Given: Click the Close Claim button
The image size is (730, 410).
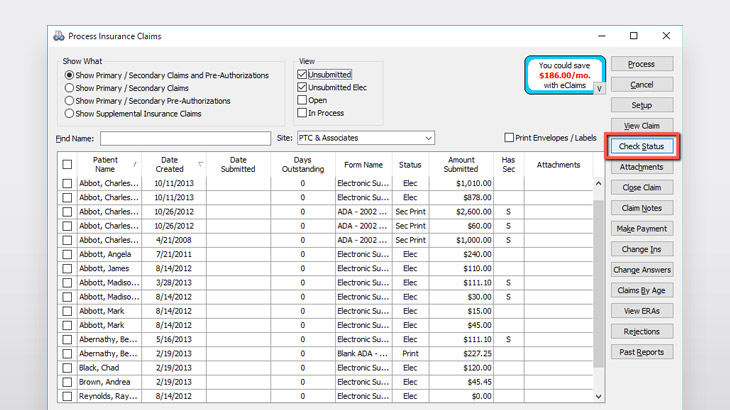Looking at the screenshot, I should 642,188.
